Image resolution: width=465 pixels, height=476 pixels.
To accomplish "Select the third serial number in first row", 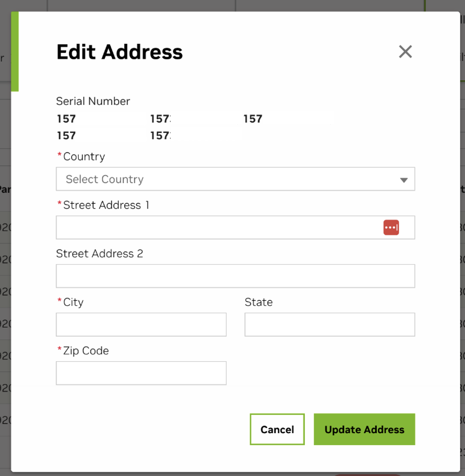I will 253,119.
